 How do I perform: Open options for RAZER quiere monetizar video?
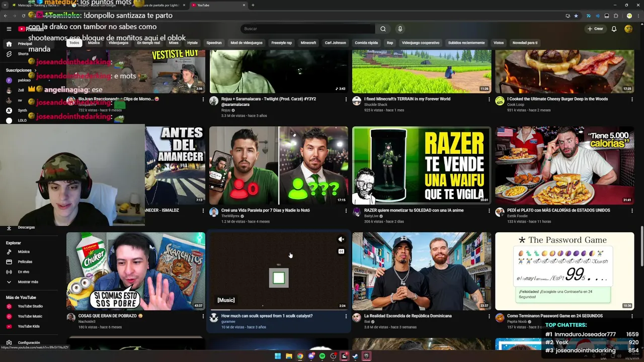coord(489,211)
